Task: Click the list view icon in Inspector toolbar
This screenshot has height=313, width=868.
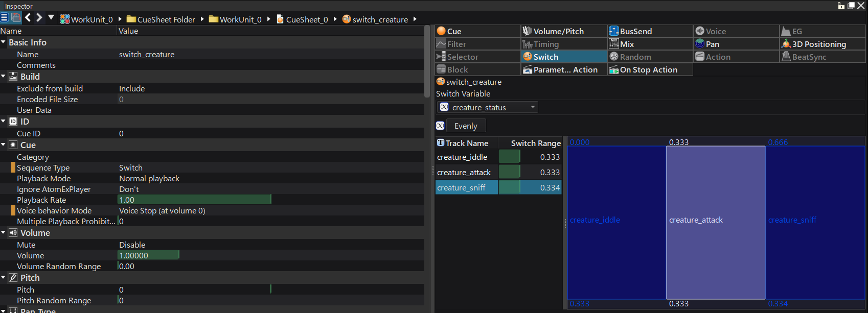Action: pyautogui.click(x=4, y=18)
